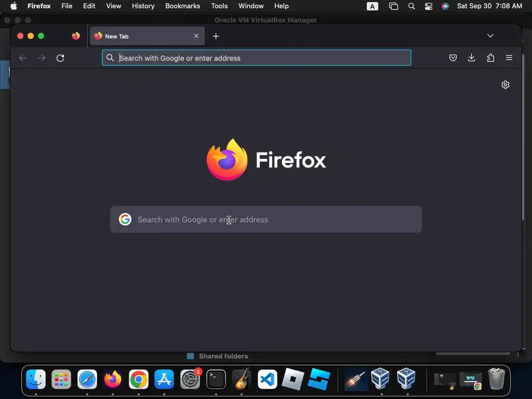Open Siri from the menu bar
This screenshot has width=532, height=399.
pyautogui.click(x=445, y=6)
